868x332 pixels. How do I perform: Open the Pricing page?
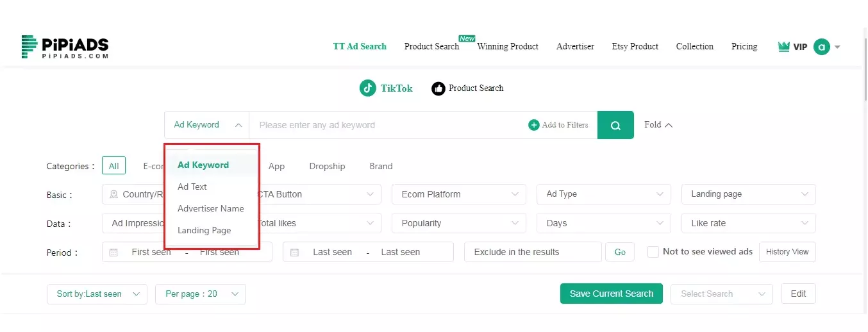tap(744, 46)
